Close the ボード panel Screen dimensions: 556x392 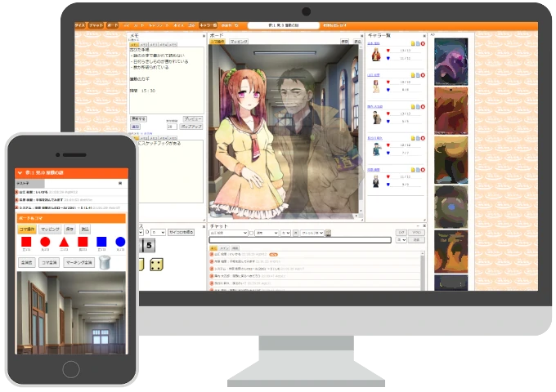click(x=361, y=36)
